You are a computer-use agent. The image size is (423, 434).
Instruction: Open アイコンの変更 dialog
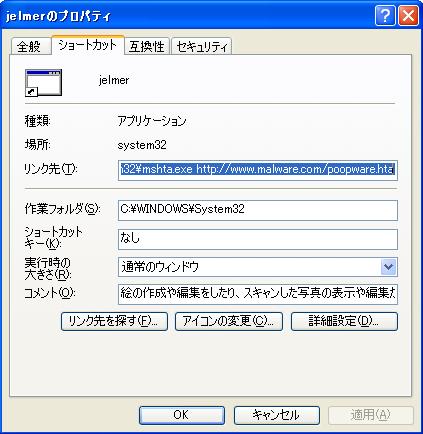tap(229, 321)
